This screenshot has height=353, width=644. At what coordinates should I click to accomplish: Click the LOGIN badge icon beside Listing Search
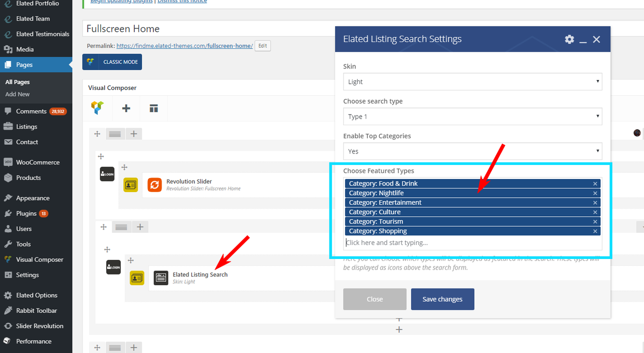tap(114, 267)
